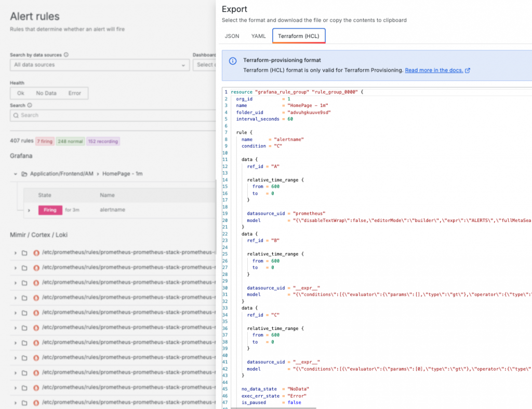Filter rules by Error health
The width and height of the screenshot is (532, 409).
click(x=75, y=93)
